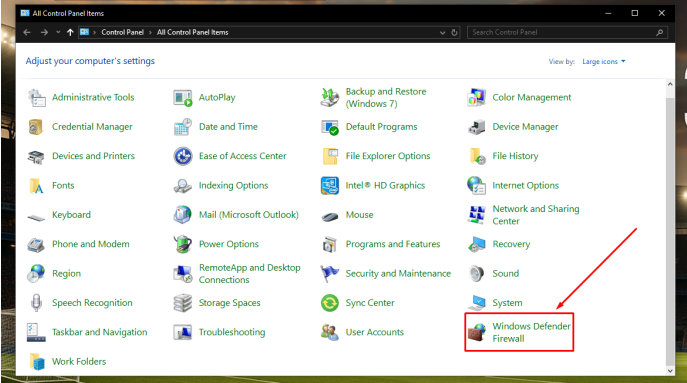Select Control Panel breadcrumb segment
687x383 pixels.
click(x=123, y=32)
